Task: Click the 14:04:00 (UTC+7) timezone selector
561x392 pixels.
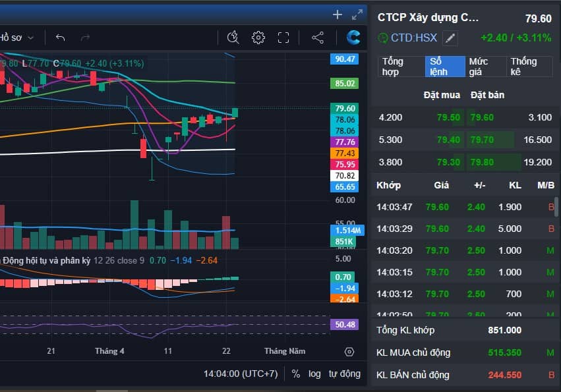Action: [241, 374]
